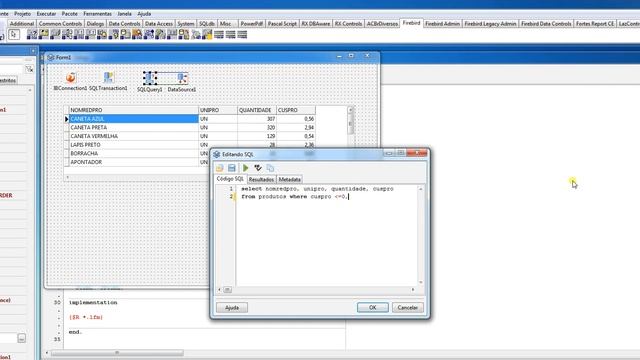Screen dimensions: 640x360
Task: Click ellipsis button in left panel bottom
Action: (x=22, y=338)
